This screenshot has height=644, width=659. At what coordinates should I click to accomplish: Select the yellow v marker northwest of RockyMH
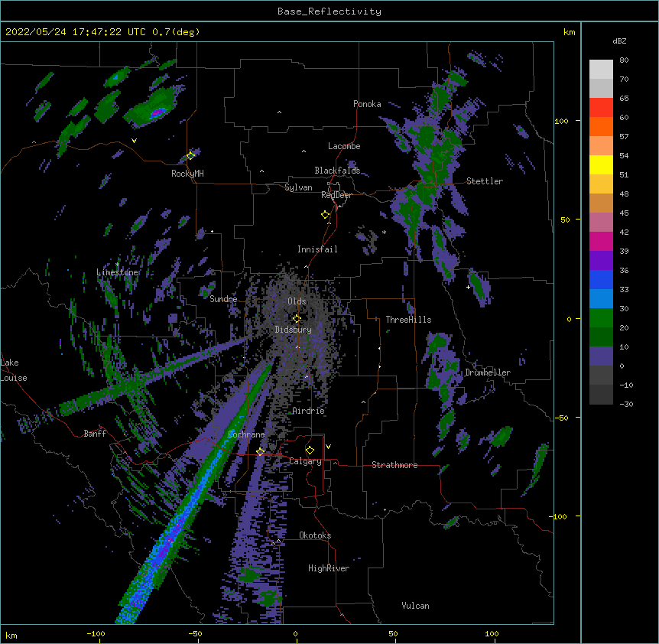click(134, 141)
